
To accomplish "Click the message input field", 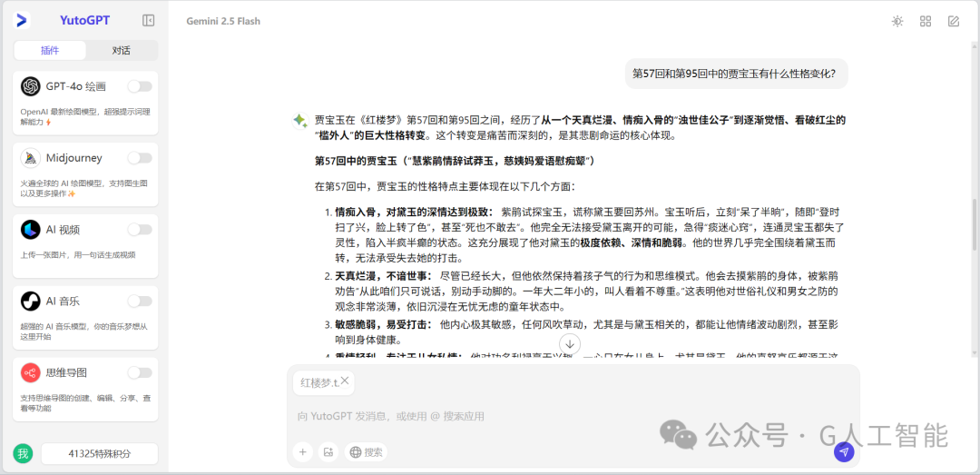I will (572, 416).
